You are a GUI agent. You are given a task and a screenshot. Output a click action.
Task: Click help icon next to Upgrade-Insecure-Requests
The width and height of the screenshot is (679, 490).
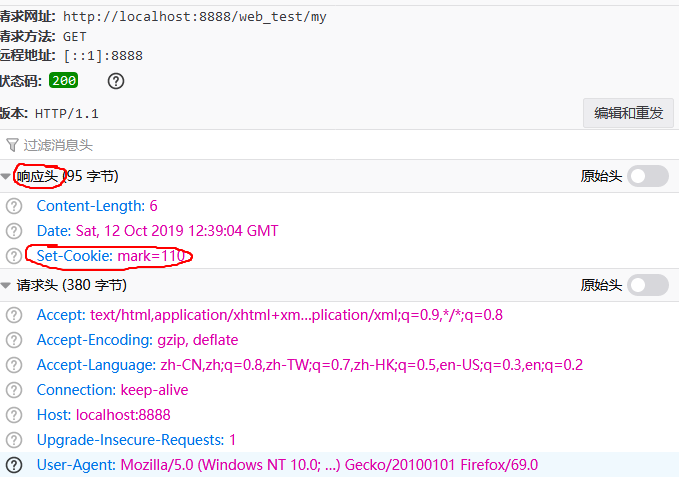14,439
